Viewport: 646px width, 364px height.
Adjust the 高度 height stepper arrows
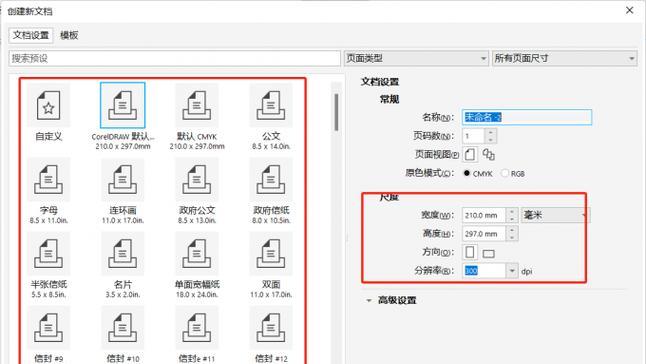pyautogui.click(x=512, y=233)
